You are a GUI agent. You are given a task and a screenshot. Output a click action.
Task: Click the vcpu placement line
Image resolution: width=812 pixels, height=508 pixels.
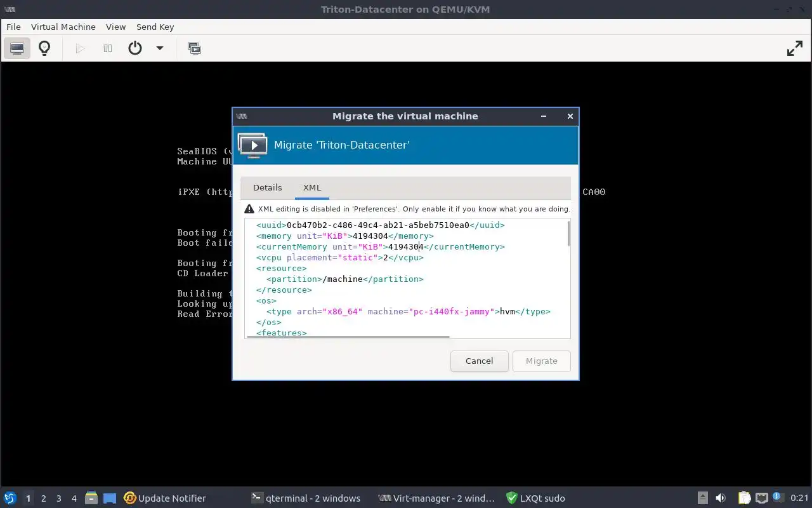click(340, 257)
